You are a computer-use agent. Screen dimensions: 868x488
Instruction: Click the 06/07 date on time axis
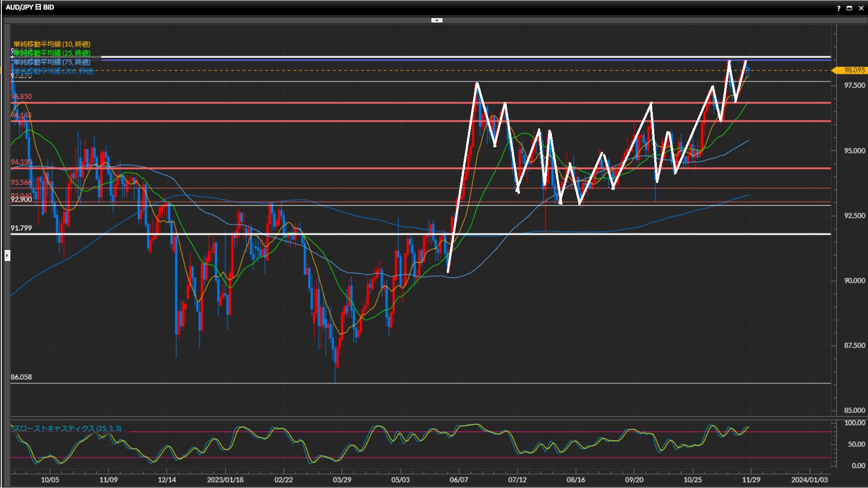tap(458, 479)
